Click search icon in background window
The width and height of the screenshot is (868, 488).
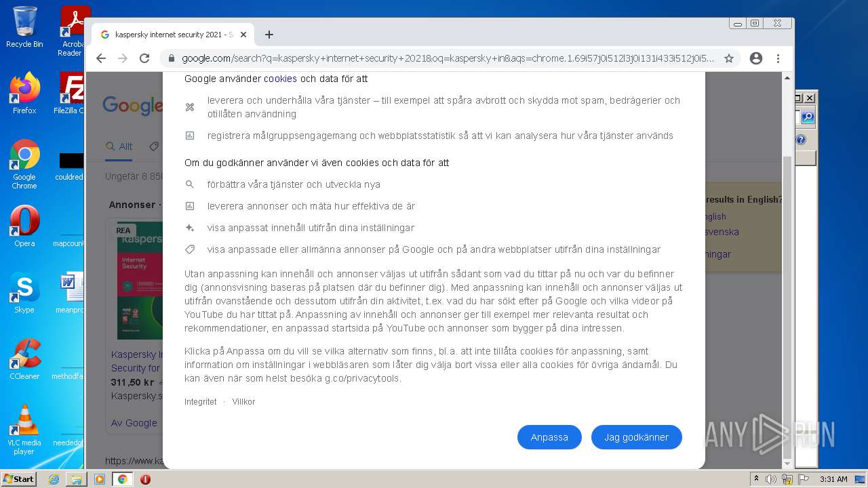807,118
